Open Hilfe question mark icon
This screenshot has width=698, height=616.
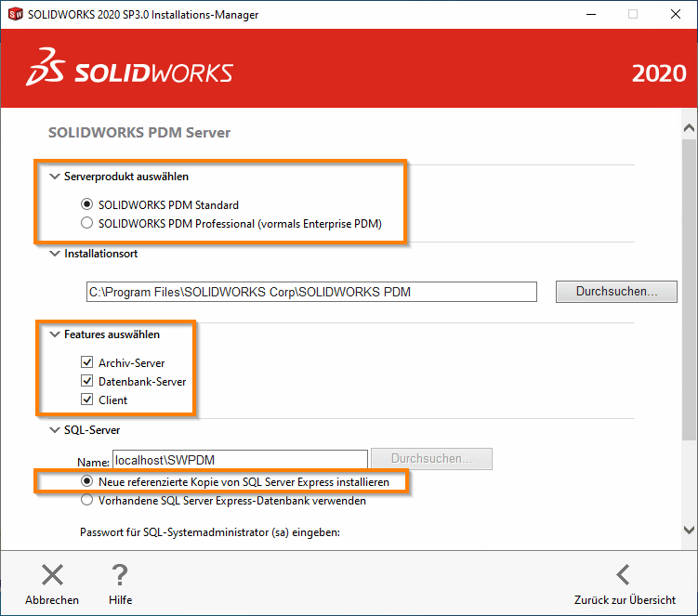(120, 574)
